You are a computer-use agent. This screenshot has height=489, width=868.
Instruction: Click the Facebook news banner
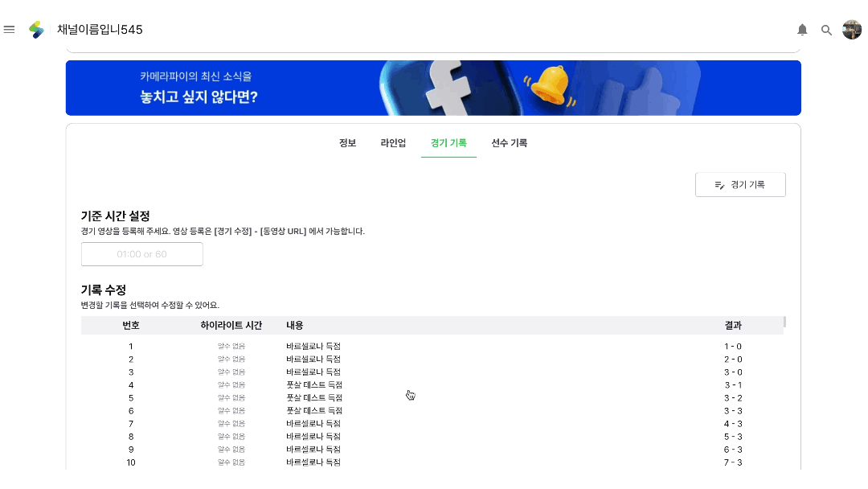(x=433, y=88)
